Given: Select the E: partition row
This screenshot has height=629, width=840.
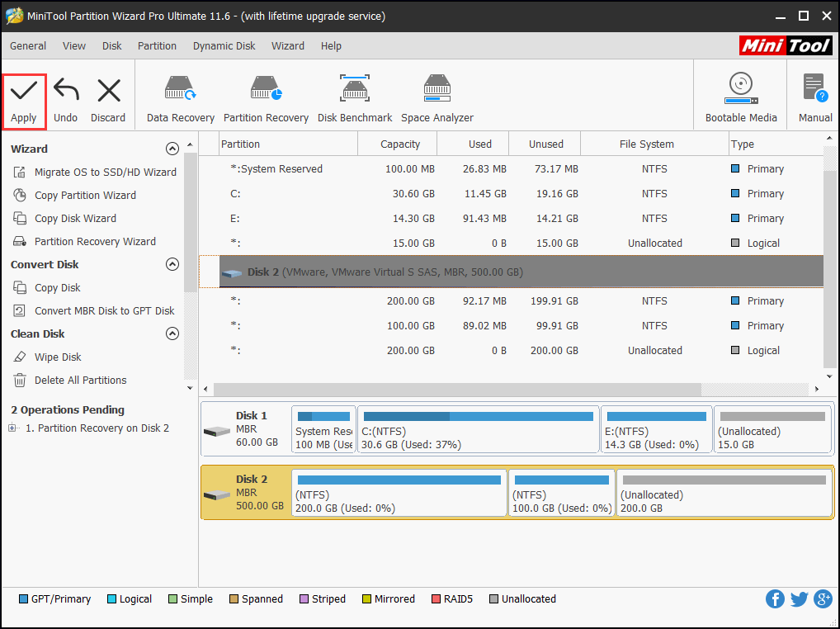Looking at the screenshot, I should click(x=511, y=218).
